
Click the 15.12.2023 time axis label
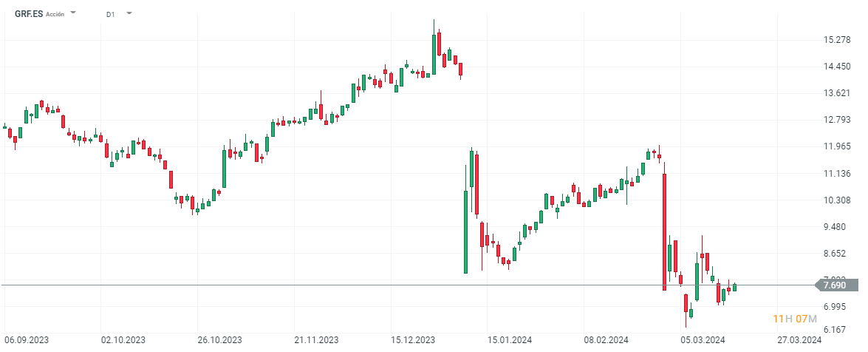(414, 340)
